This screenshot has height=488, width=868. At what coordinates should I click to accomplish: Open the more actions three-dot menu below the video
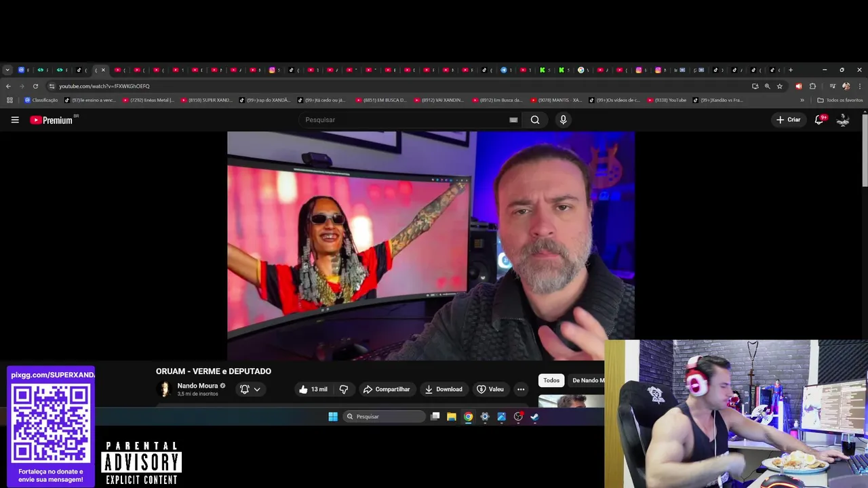click(521, 389)
